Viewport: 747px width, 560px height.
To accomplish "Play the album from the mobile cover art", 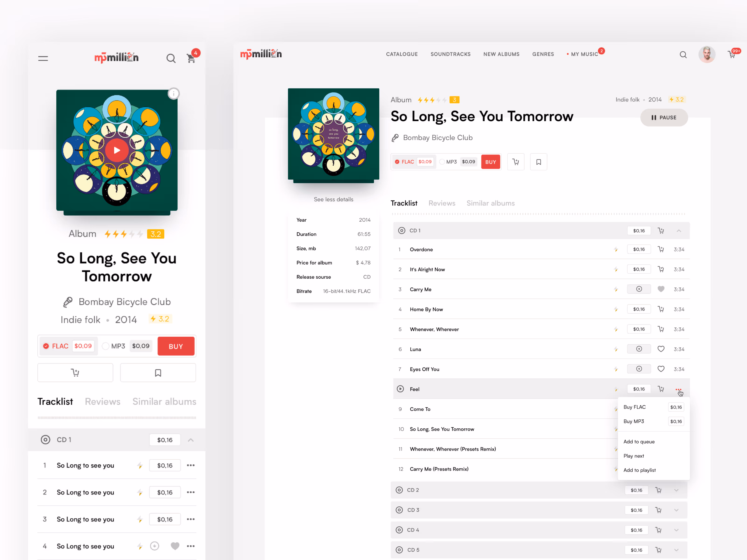I will pos(117,150).
